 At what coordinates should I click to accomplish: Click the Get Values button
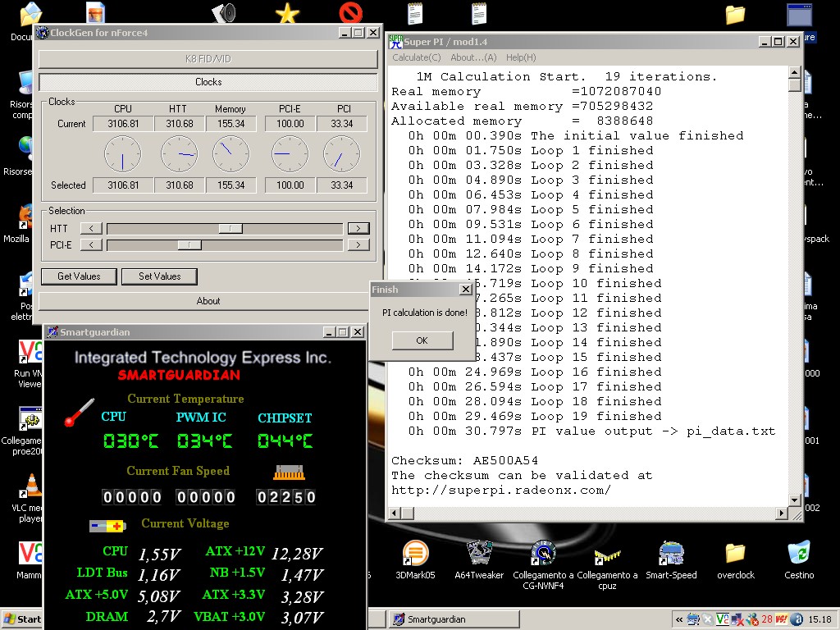tap(79, 276)
